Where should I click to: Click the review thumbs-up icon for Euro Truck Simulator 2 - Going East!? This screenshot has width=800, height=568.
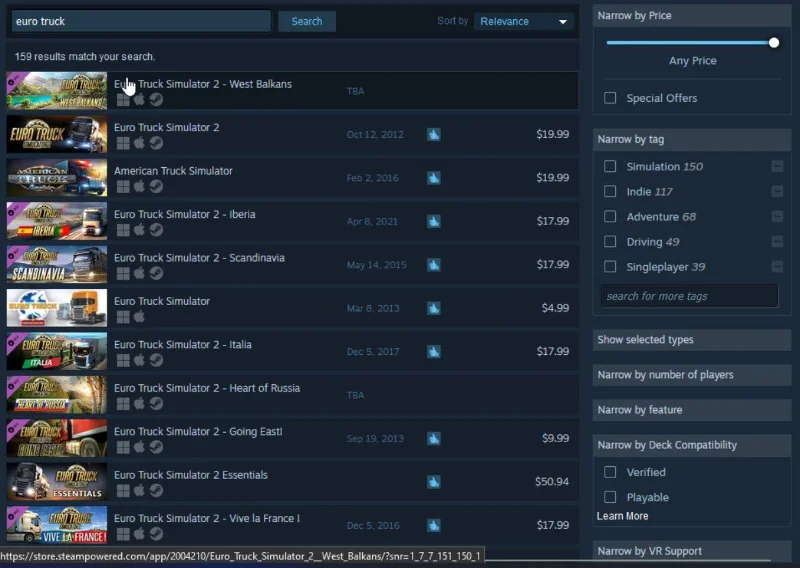coord(434,438)
